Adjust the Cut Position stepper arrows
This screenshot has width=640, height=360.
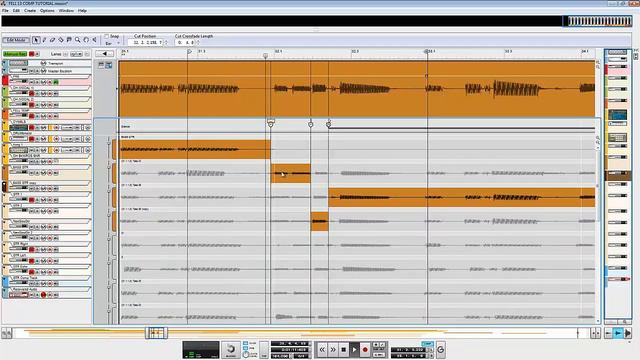coord(166,42)
